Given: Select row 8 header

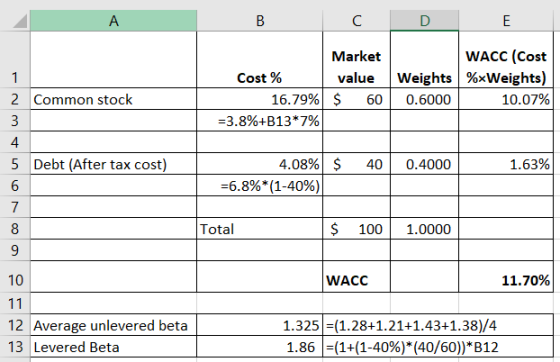Looking at the screenshot, I should pyautogui.click(x=15, y=228).
